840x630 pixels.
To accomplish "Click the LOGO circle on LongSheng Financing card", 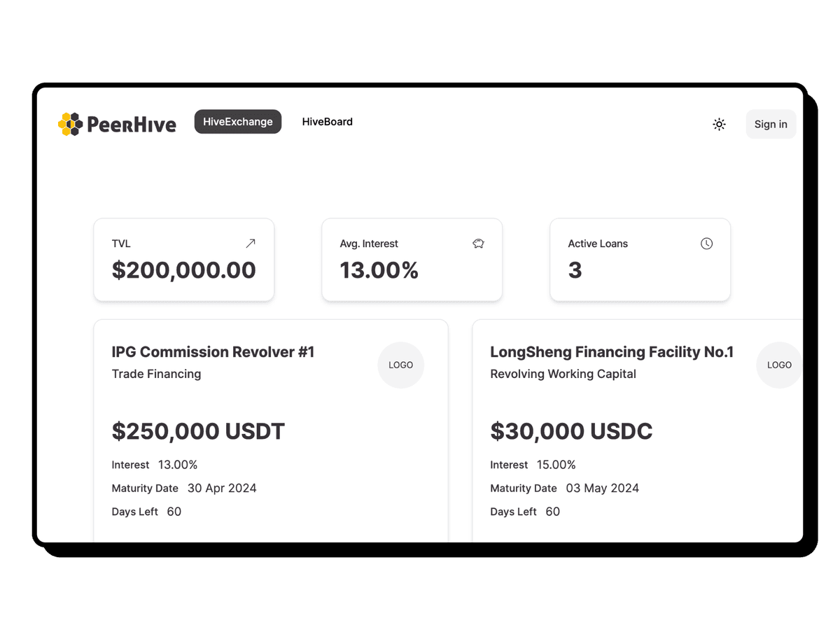I will tap(778, 365).
